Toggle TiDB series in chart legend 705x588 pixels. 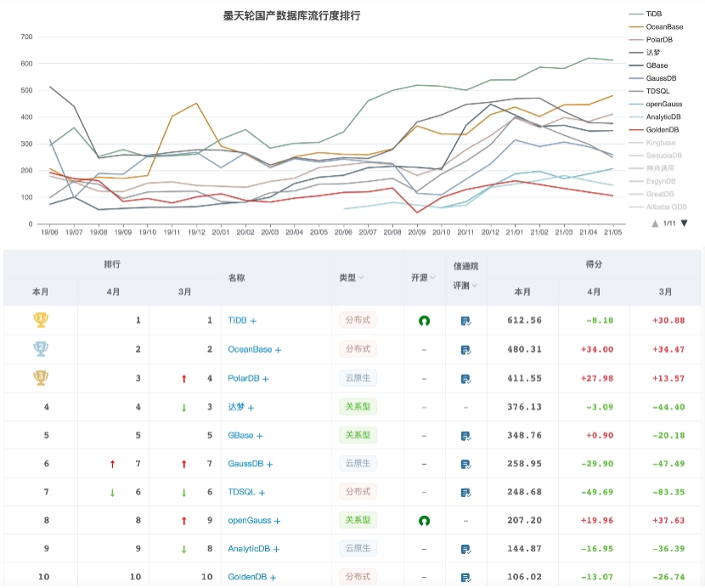pyautogui.click(x=646, y=14)
